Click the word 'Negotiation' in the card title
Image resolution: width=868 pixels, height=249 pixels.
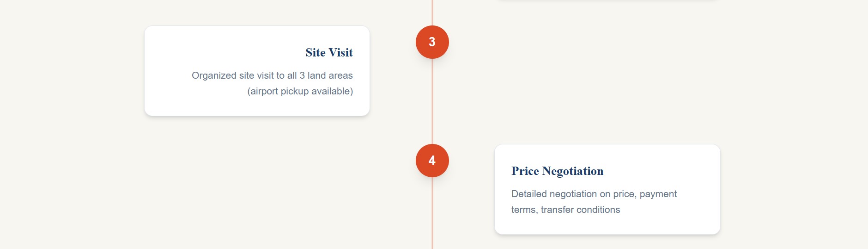573,171
